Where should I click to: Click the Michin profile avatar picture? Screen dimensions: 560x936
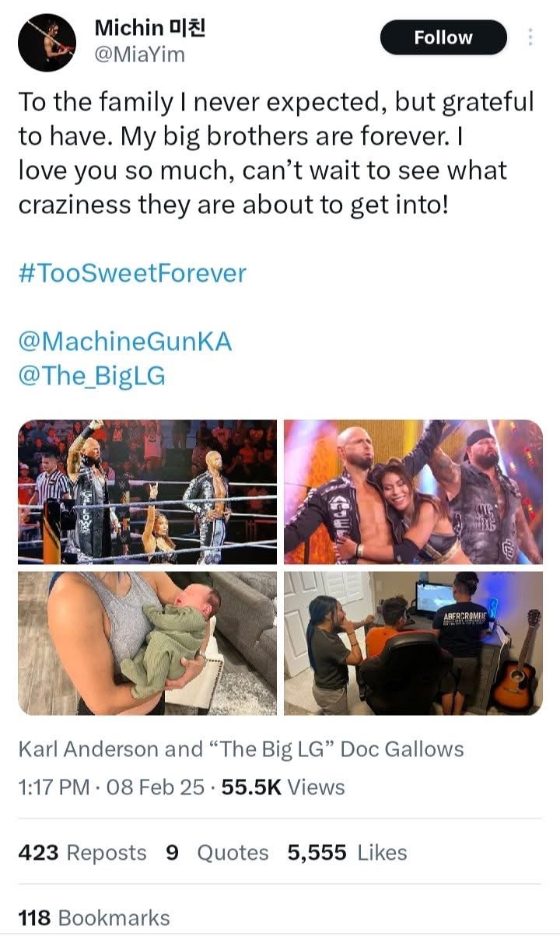pos(47,42)
